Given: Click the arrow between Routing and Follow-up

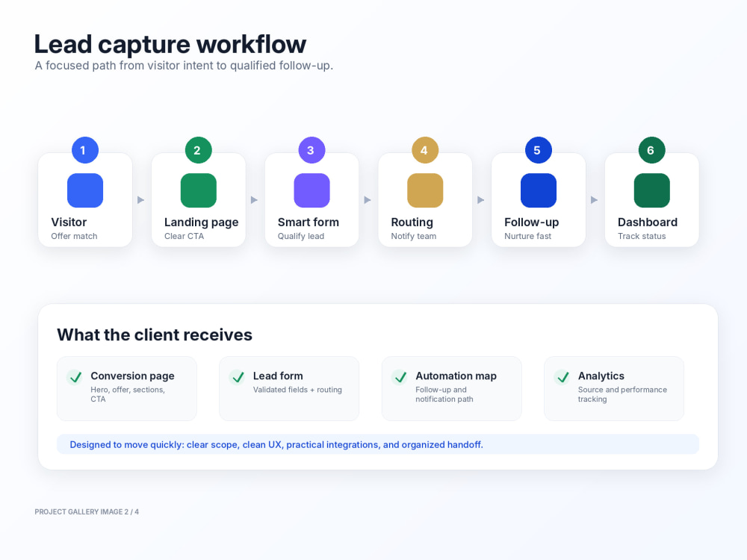Looking at the screenshot, I should 481,200.
